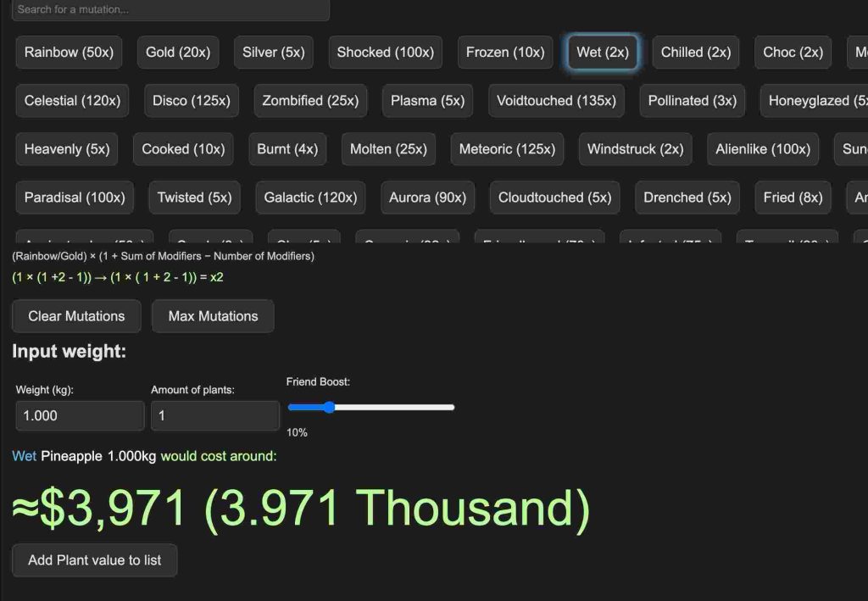Enable the Molten (25x) mutation
This screenshot has height=601, width=868.
(388, 149)
